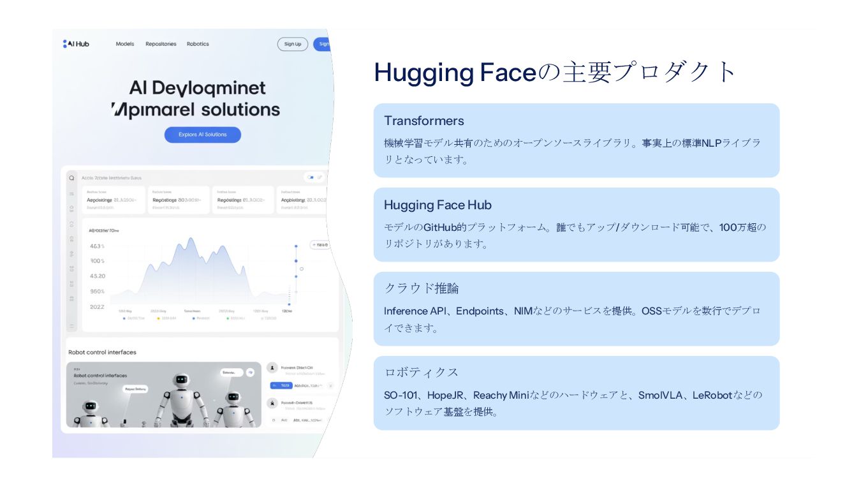Click the "300%" axis label on the chart
Viewport: 868px width, 488px height.
click(97, 261)
